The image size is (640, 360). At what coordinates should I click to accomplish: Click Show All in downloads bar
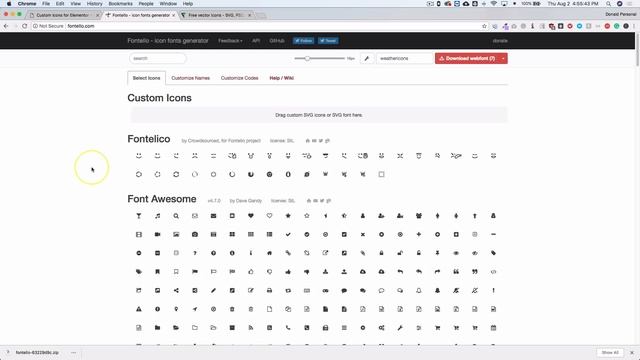click(610, 353)
